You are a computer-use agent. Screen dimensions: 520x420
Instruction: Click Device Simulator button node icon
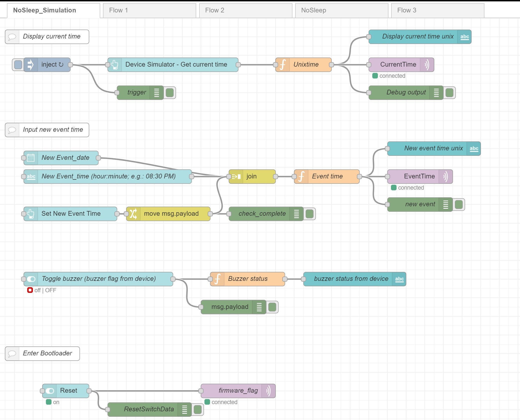(x=115, y=65)
